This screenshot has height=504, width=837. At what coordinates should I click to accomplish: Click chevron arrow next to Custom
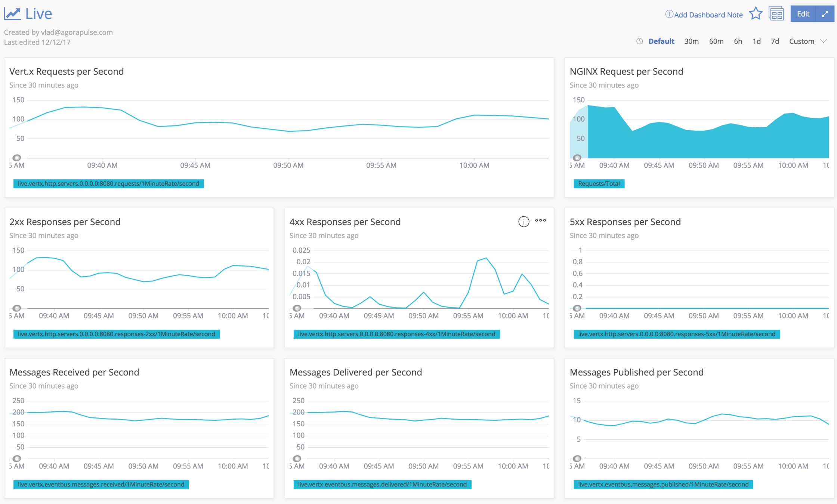point(824,41)
